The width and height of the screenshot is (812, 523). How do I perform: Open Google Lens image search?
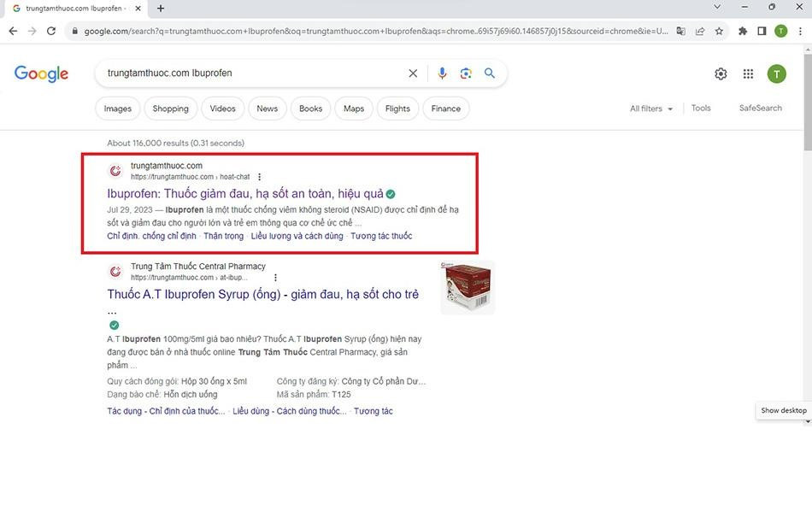click(x=466, y=73)
